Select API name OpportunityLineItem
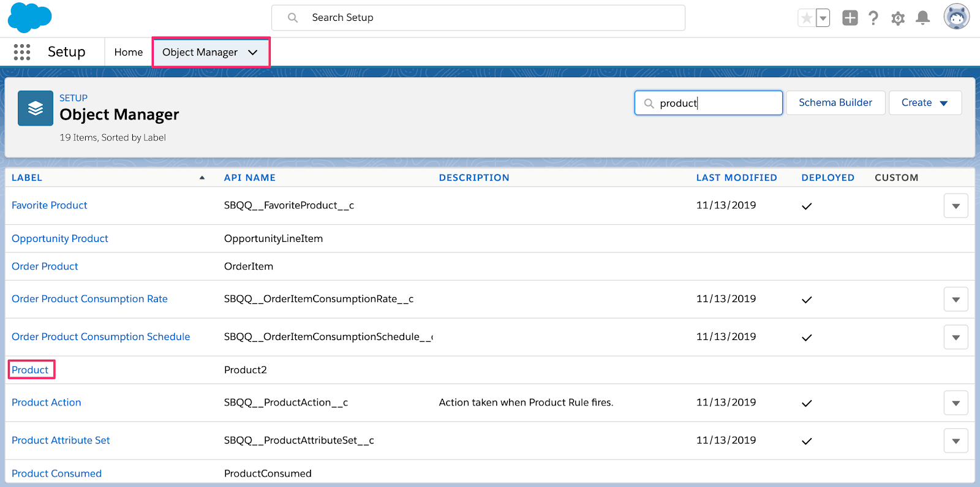Viewport: 980px width, 487px height. pyautogui.click(x=273, y=239)
